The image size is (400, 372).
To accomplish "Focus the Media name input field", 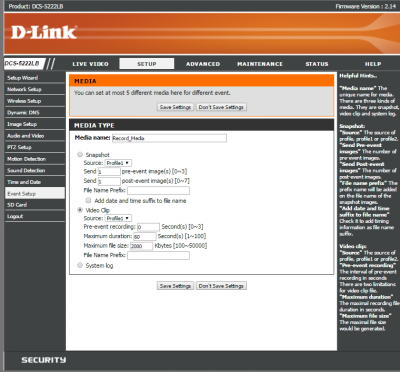I will (169, 138).
